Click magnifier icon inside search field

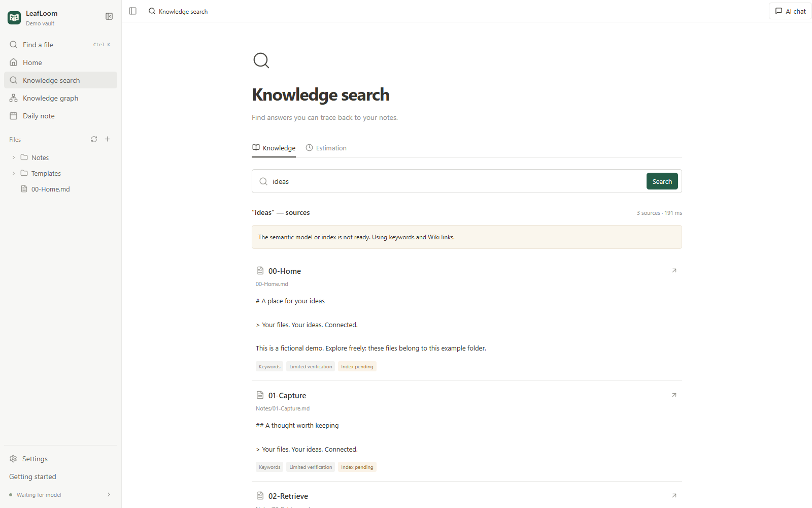click(263, 181)
